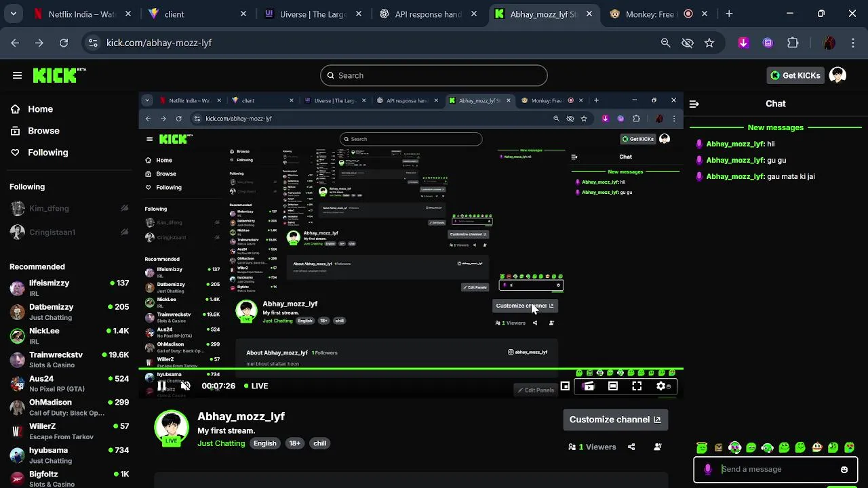The image size is (868, 488).
Task: Open the Chrome three-dot menu
Action: pyautogui.click(x=852, y=43)
